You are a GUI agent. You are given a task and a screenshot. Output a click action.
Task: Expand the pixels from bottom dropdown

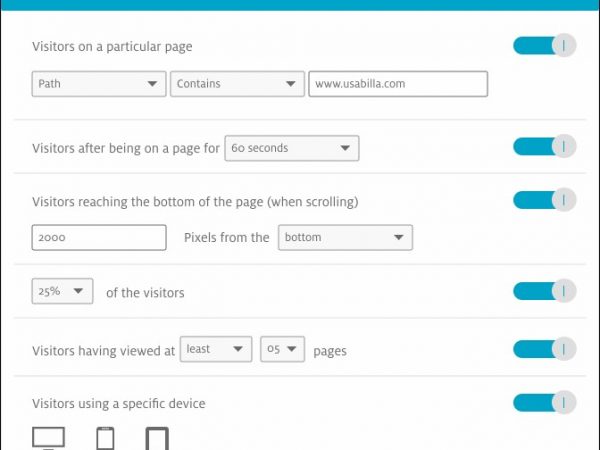point(344,238)
